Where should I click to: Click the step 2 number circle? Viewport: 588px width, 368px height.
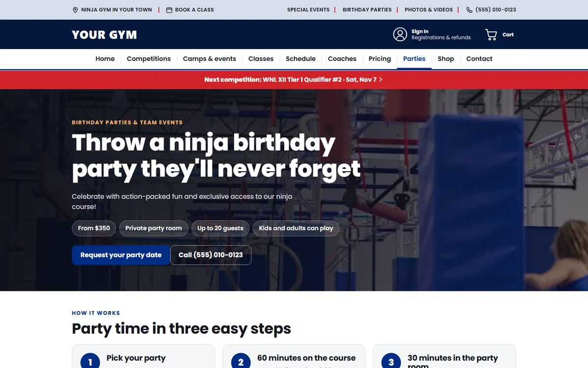[241, 362]
